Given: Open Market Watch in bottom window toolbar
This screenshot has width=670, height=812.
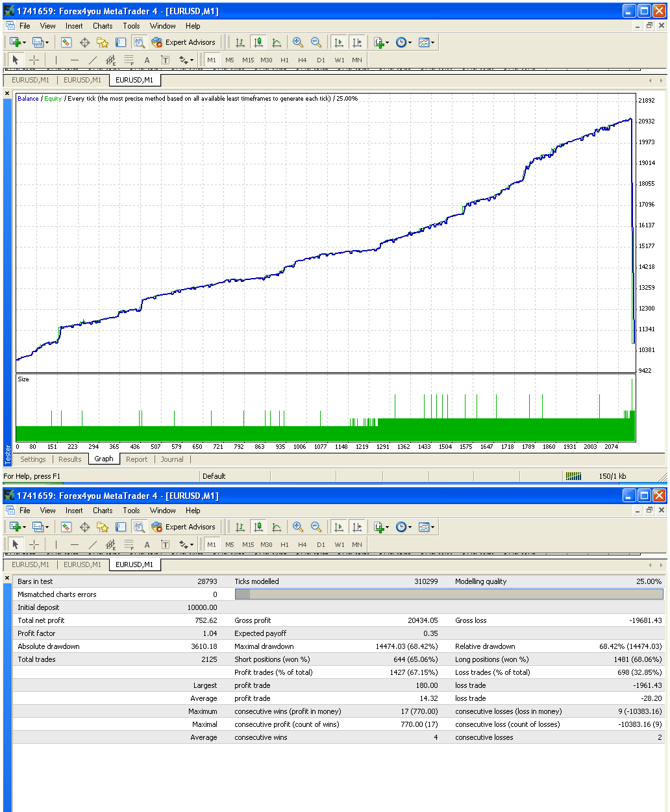Looking at the screenshot, I should point(66,527).
